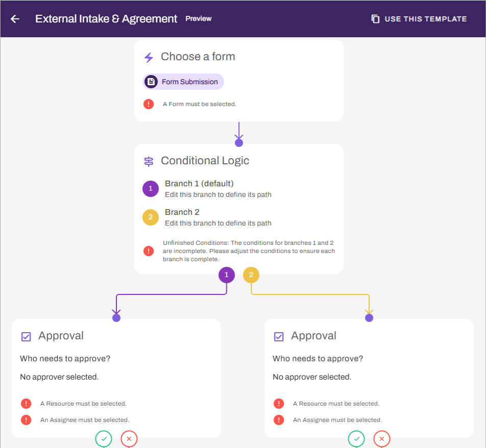The width and height of the screenshot is (486, 448).
Task: Open the Conditional Logic card title
Action: pos(205,161)
